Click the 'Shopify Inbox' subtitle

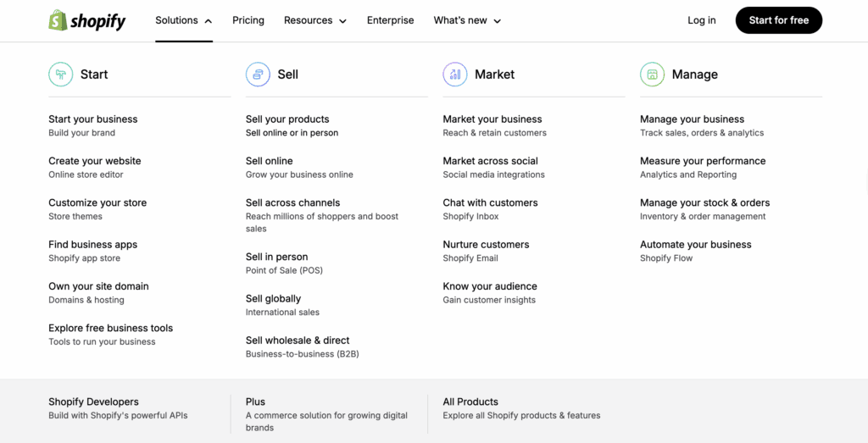(x=470, y=216)
